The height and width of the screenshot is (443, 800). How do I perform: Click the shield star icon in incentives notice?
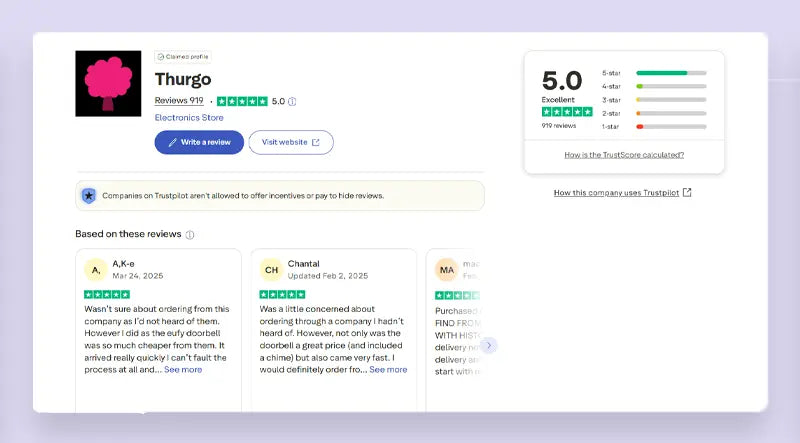click(x=89, y=196)
